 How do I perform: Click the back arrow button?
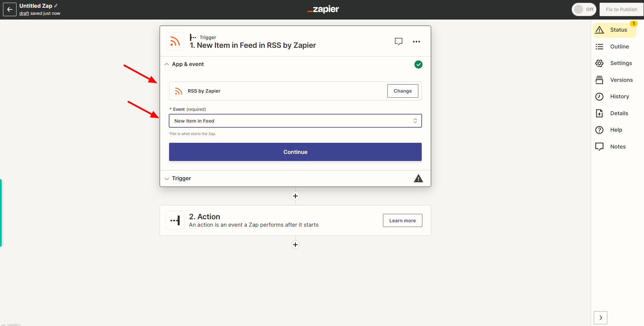click(x=10, y=9)
